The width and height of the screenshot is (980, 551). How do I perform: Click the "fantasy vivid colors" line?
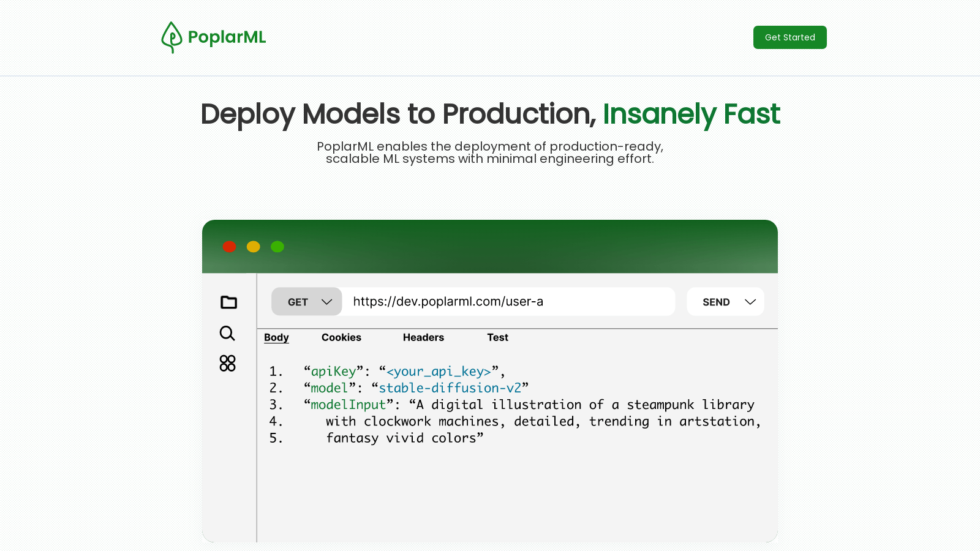[404, 438]
